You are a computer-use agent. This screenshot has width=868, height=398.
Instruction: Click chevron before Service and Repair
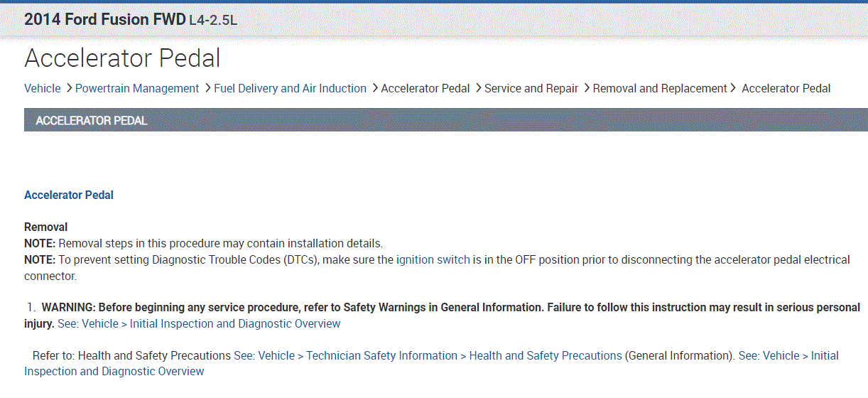[478, 88]
